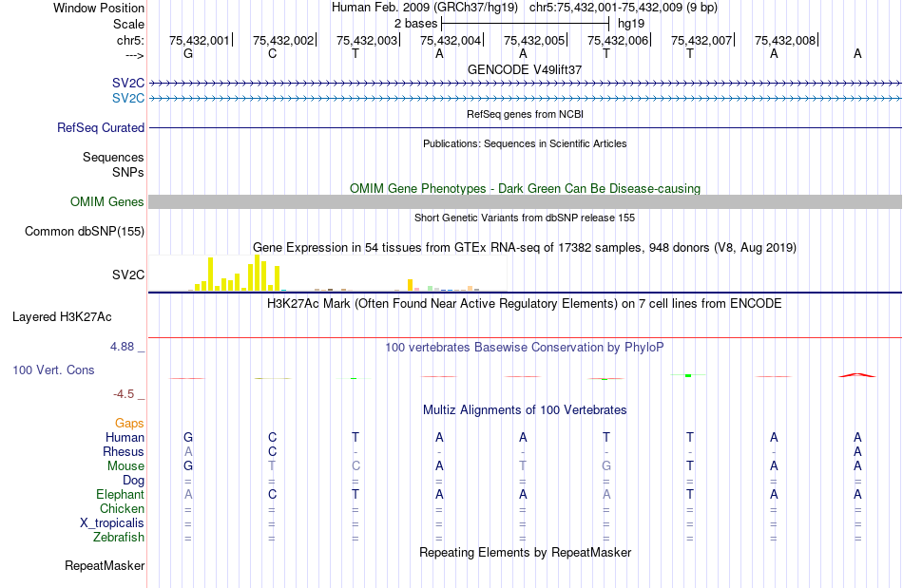The width and height of the screenshot is (903, 588).
Task: Click the dark blue SV2C transcript arrow line
Action: (x=526, y=84)
